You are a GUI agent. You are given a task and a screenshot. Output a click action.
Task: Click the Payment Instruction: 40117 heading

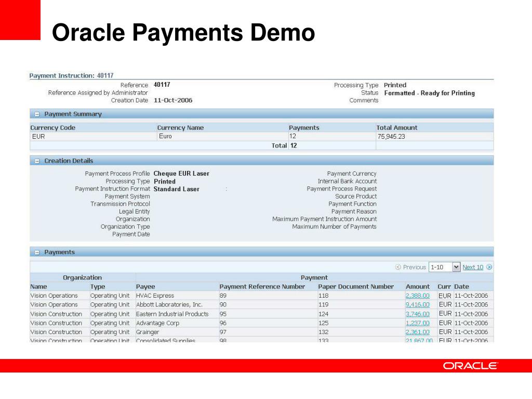pos(71,76)
